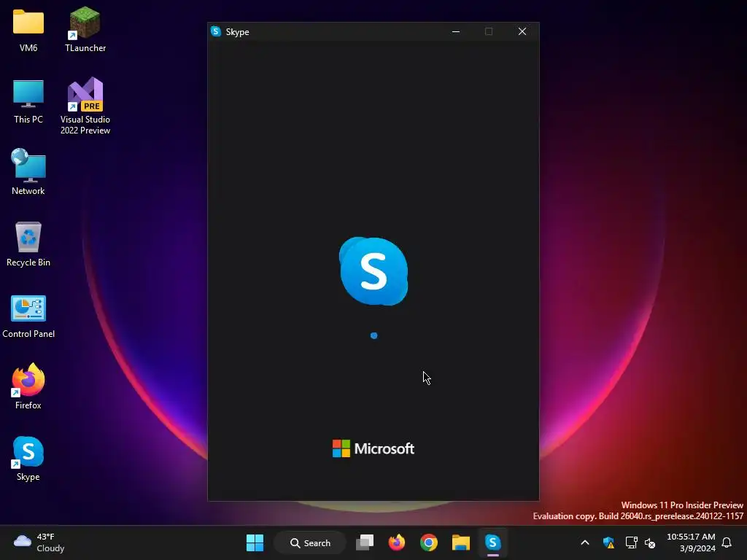Click the Skype icon in title bar
747x560 pixels.
click(216, 31)
